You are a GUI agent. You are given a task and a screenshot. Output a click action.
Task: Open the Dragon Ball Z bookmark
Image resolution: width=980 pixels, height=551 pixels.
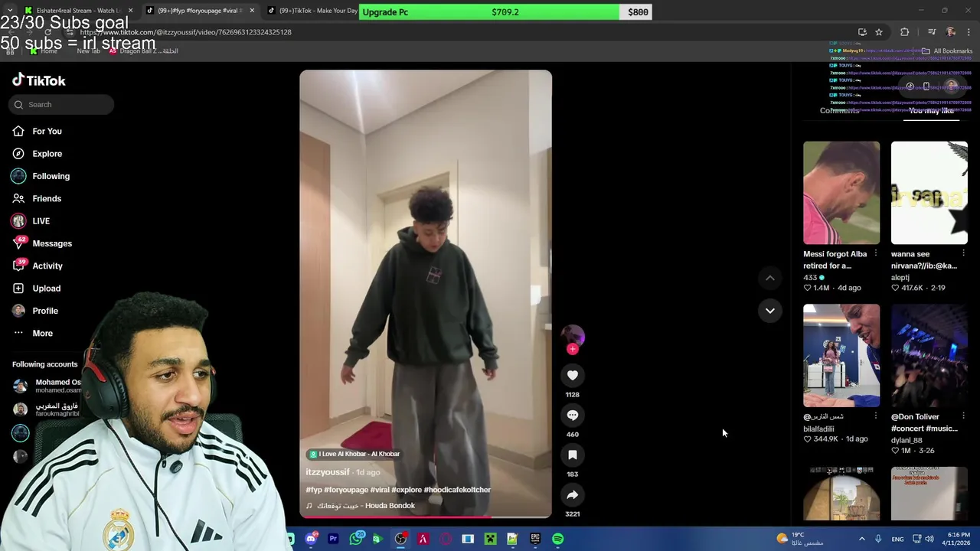(143, 51)
